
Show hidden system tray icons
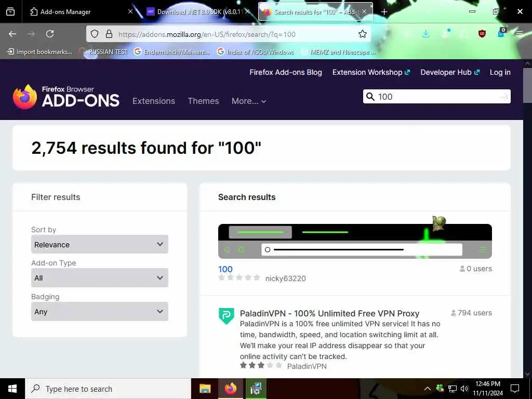pyautogui.click(x=428, y=389)
